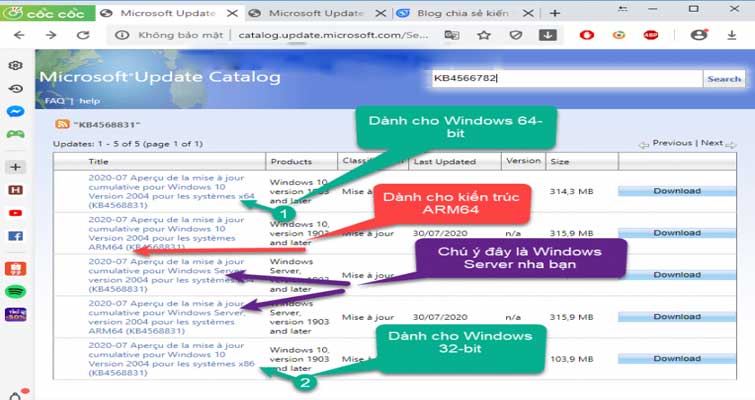Open Messenger from sidebar

(15, 112)
